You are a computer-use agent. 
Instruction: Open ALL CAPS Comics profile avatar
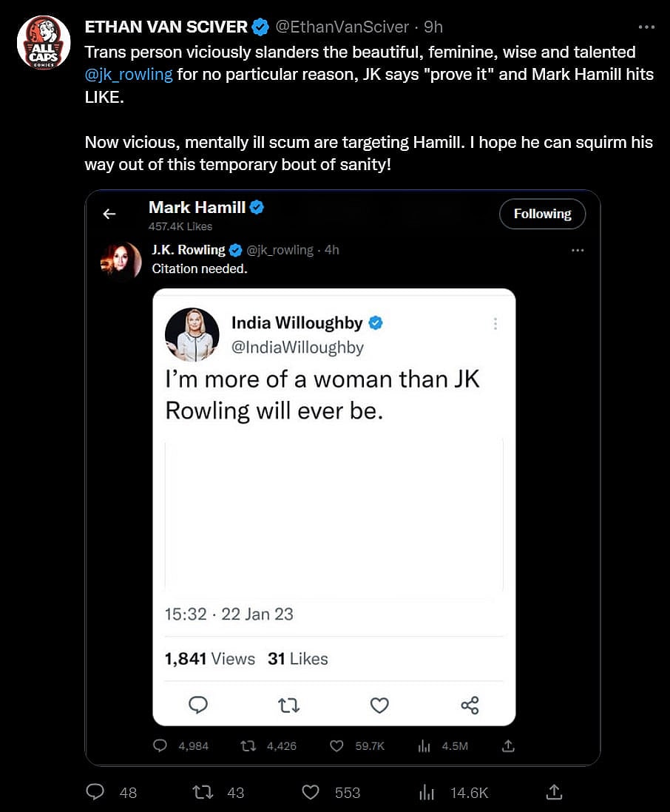coord(44,42)
